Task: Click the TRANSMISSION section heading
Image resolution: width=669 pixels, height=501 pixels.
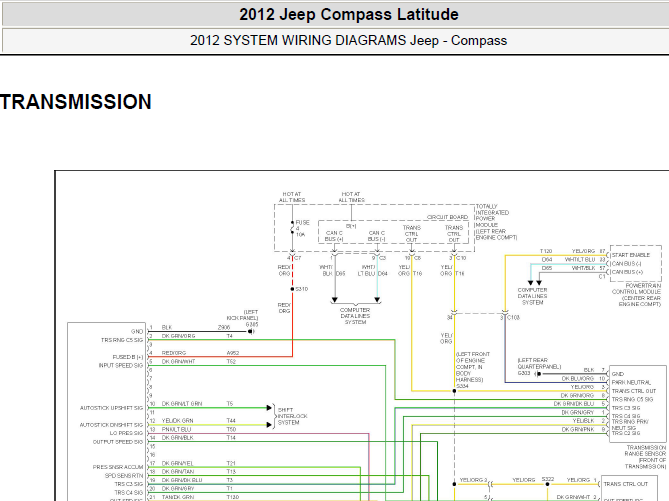Action: [76, 102]
